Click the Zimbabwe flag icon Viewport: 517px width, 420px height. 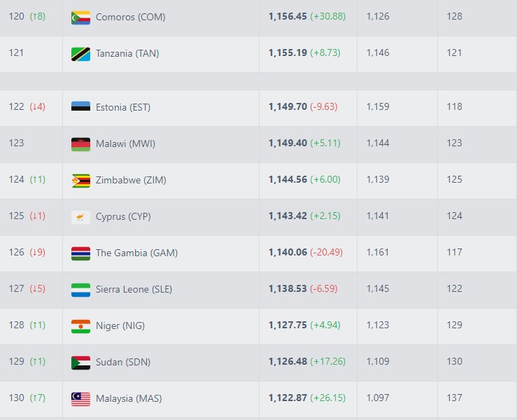(x=80, y=180)
